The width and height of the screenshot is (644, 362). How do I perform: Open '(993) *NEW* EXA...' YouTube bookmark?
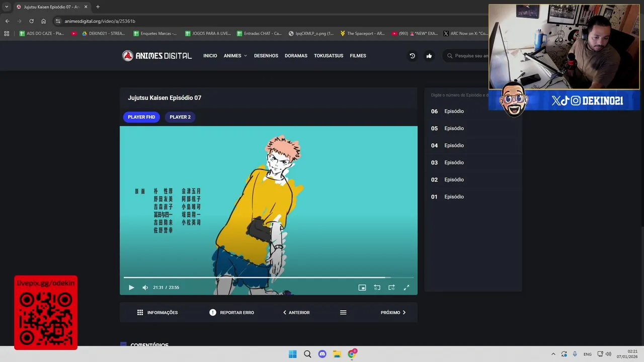pos(415,34)
